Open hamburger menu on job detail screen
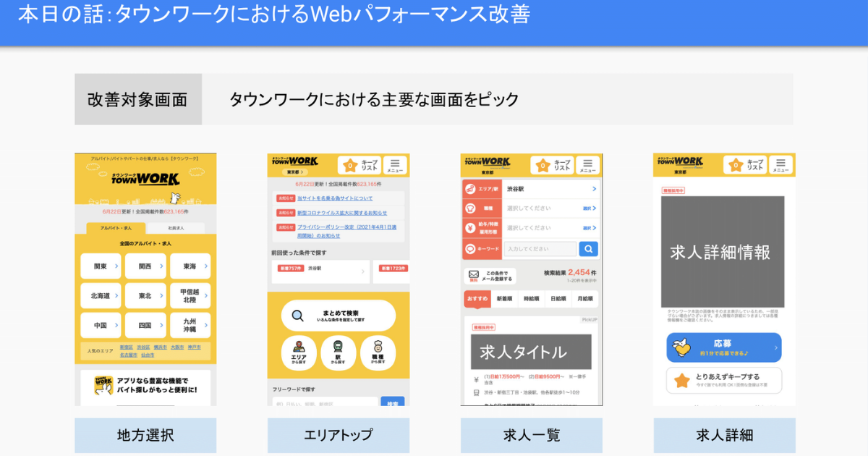 [780, 165]
